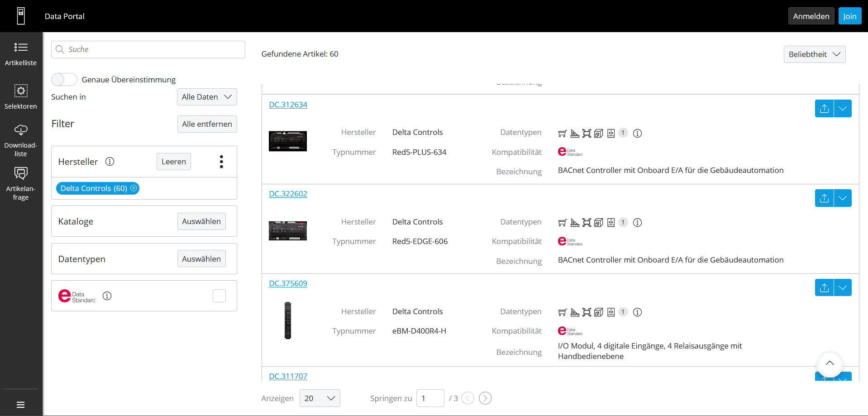The image size is (868, 416).
Task: Open the Anzeigen page size dropdown
Action: [x=320, y=398]
